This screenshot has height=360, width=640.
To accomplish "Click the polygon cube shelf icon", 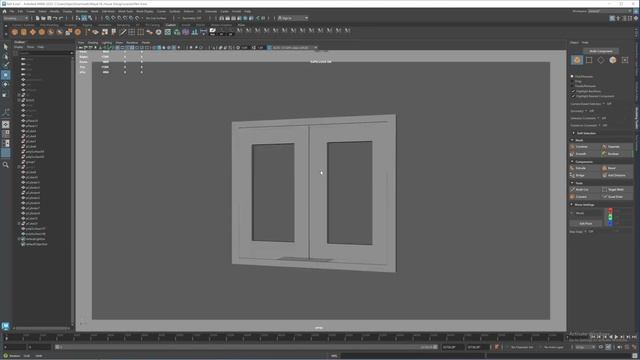I will tap(24, 32).
